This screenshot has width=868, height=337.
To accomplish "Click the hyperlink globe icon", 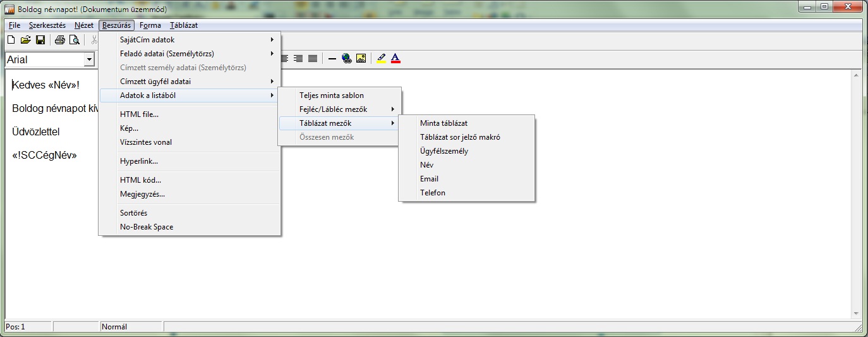I will point(347,59).
